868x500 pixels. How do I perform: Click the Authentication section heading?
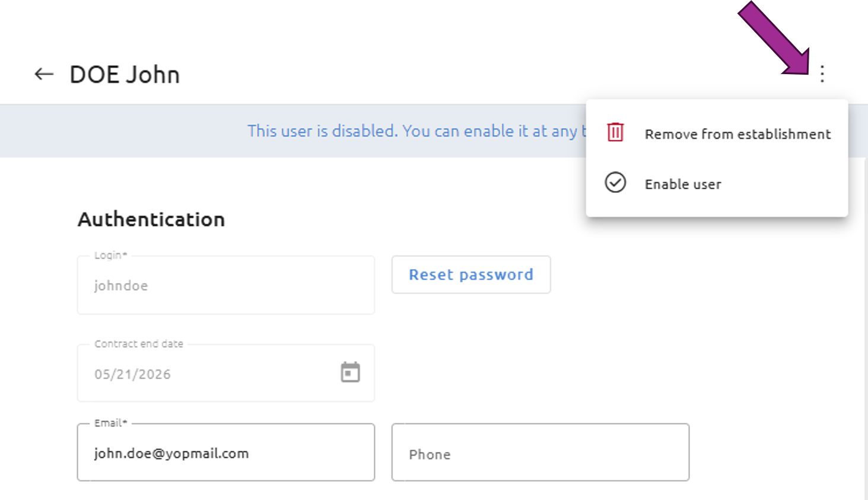151,219
